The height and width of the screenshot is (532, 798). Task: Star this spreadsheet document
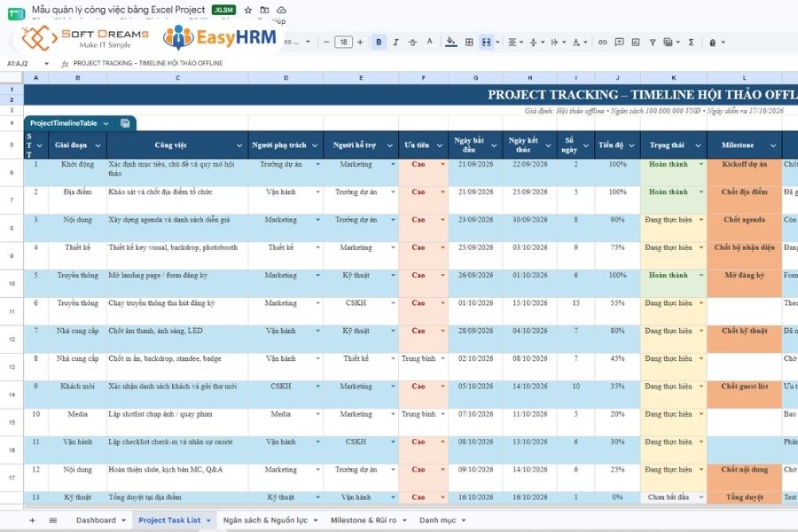(x=248, y=10)
